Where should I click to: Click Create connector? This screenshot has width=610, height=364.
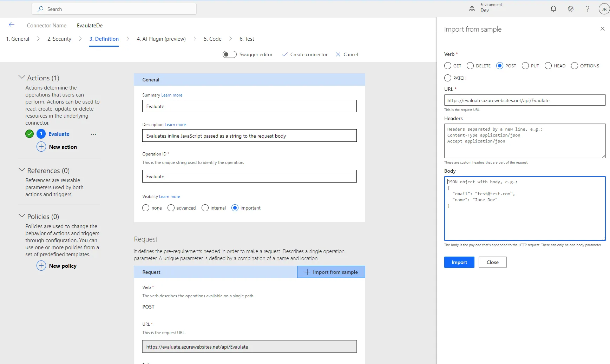coord(305,54)
